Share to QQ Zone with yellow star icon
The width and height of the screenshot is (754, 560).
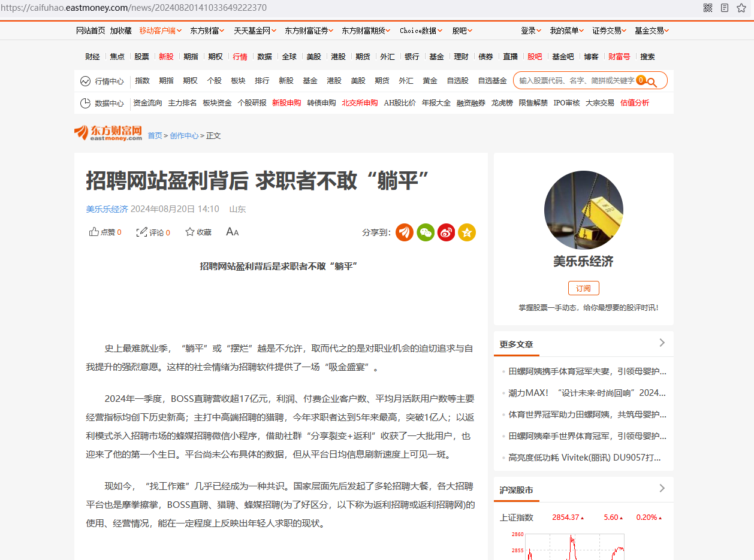(467, 232)
